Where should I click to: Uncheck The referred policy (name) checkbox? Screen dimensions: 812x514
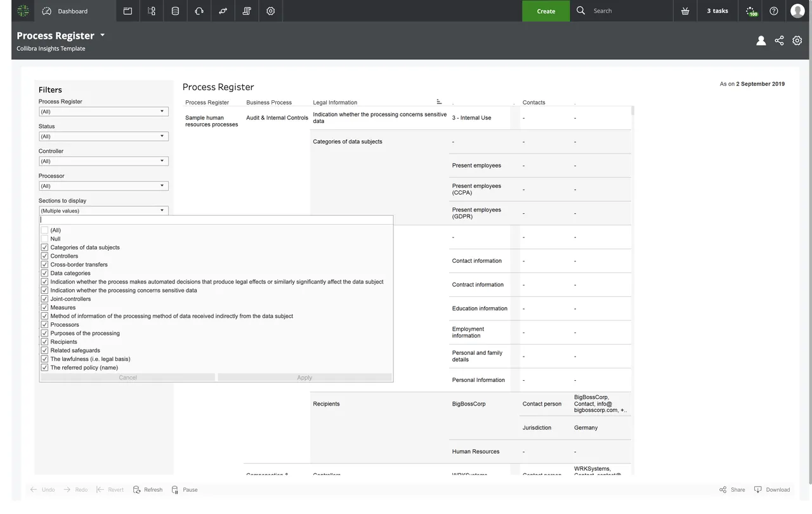[44, 367]
